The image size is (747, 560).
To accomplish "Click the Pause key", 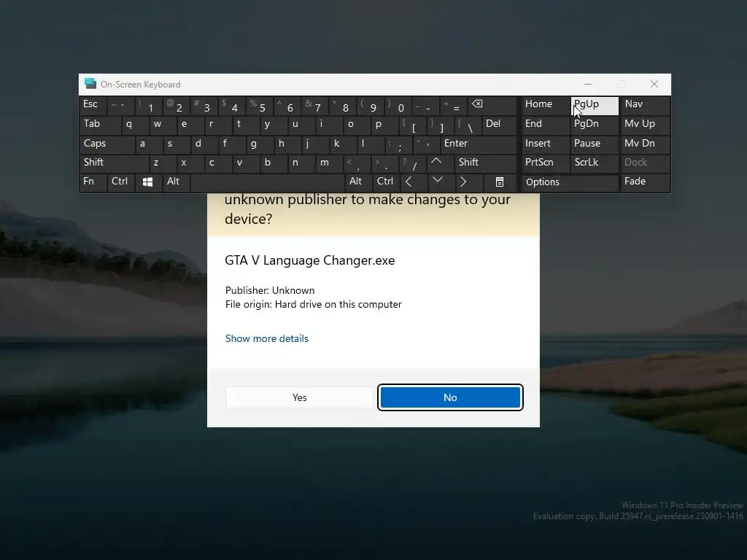I will 595,144.
